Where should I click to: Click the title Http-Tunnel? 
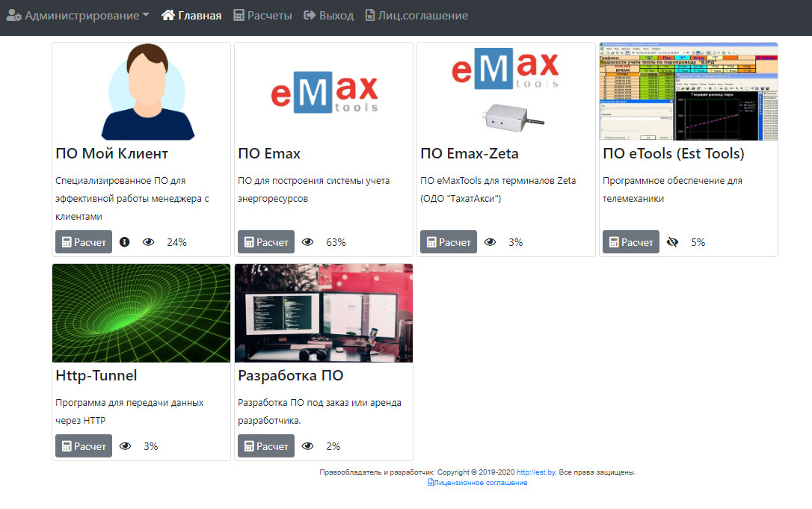tap(96, 375)
